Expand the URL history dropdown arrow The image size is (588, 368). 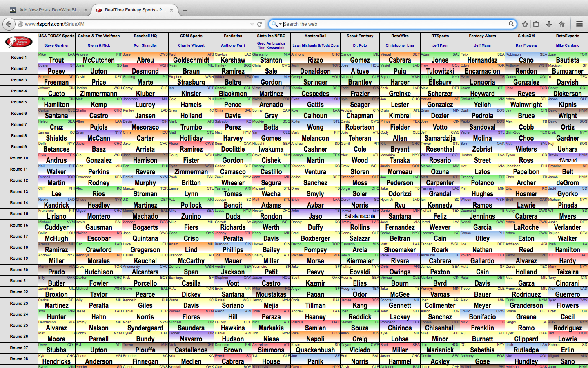(x=252, y=24)
